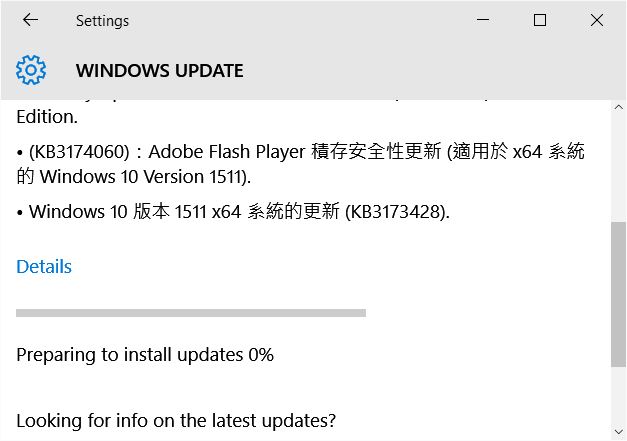Click the scrollbar down arrow

coord(619,432)
